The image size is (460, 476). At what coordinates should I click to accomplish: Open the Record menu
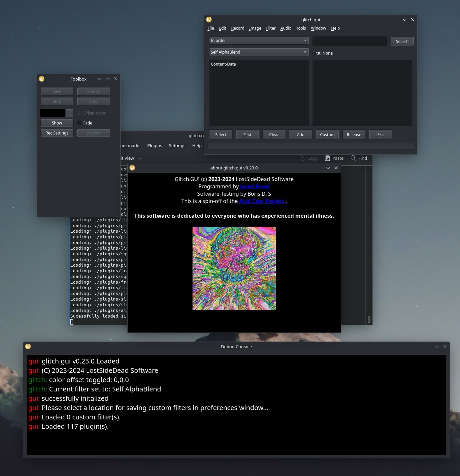pyautogui.click(x=237, y=28)
